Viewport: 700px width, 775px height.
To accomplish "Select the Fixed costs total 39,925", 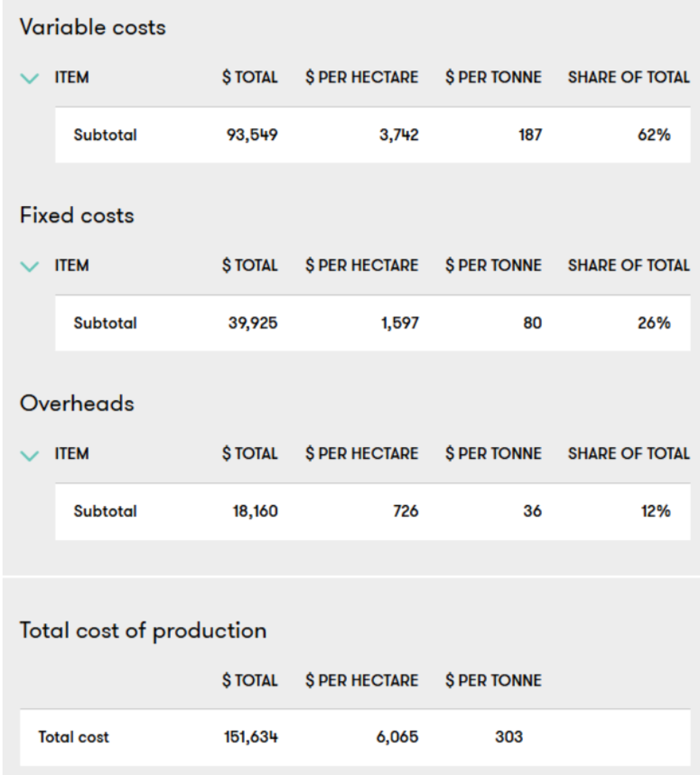I will coord(253,323).
